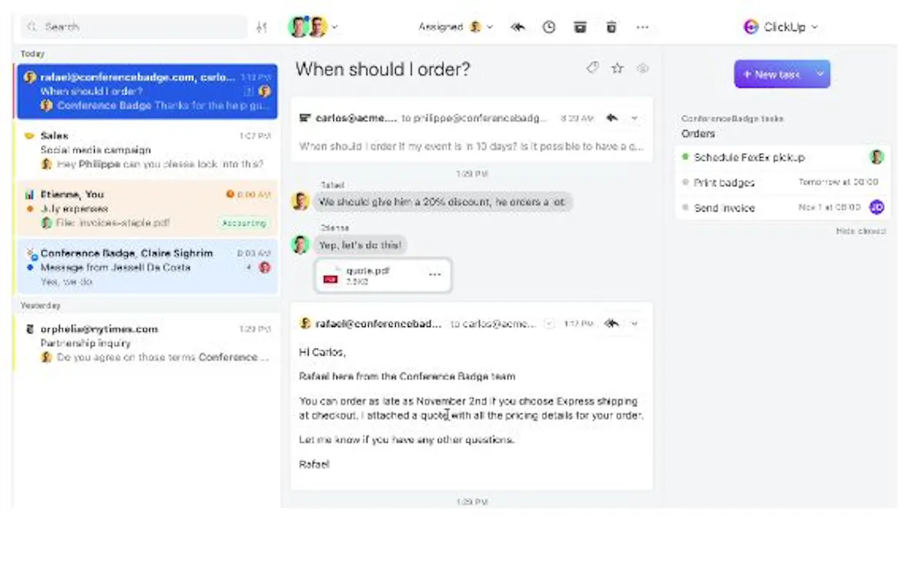Click the label tag icon beside conversation title
This screenshot has width=924, height=581.
click(x=592, y=68)
